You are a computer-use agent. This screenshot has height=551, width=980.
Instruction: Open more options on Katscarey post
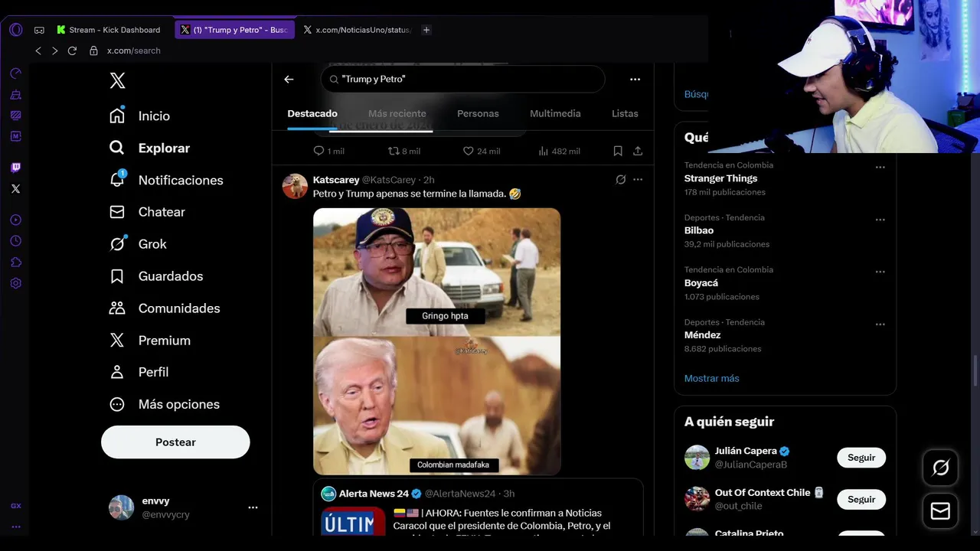tap(638, 180)
